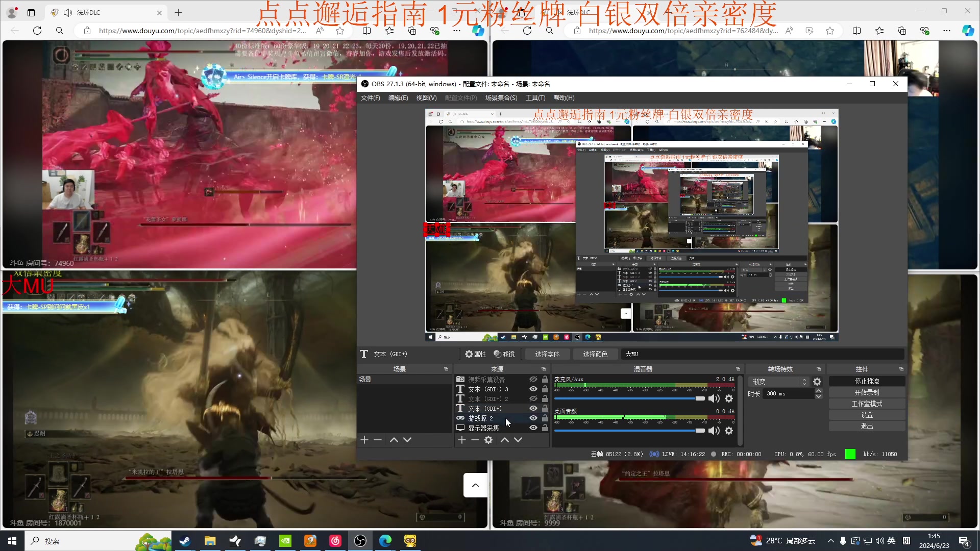Toggle lock on 显示器采集 source
The height and width of the screenshot is (551, 980).
(x=545, y=428)
